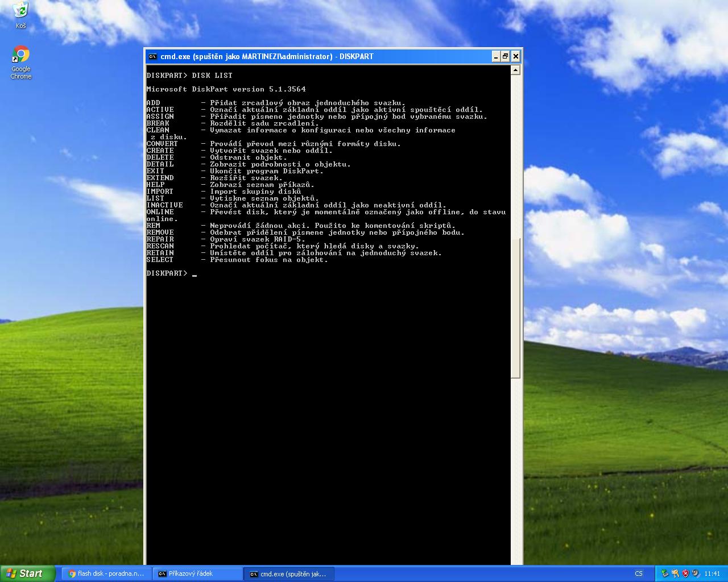
Task: Click the description 'Opraví svazek RAID-5.'
Action: [258, 239]
